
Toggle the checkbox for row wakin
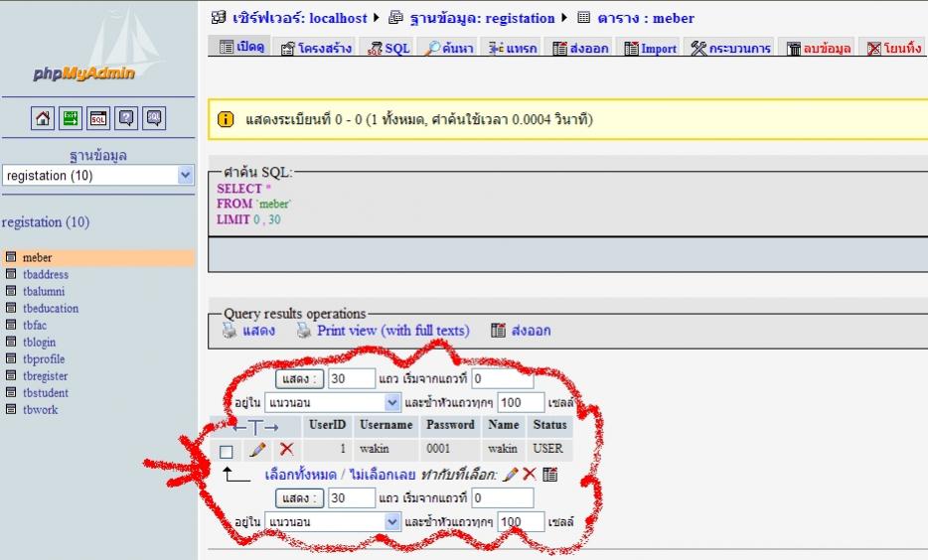click(x=227, y=452)
